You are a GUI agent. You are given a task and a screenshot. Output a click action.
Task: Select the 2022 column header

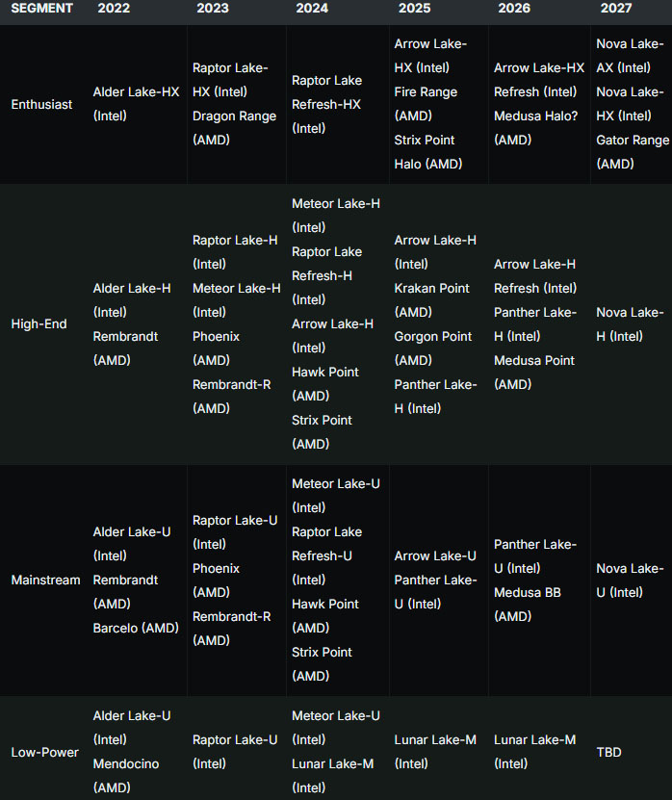tap(114, 8)
